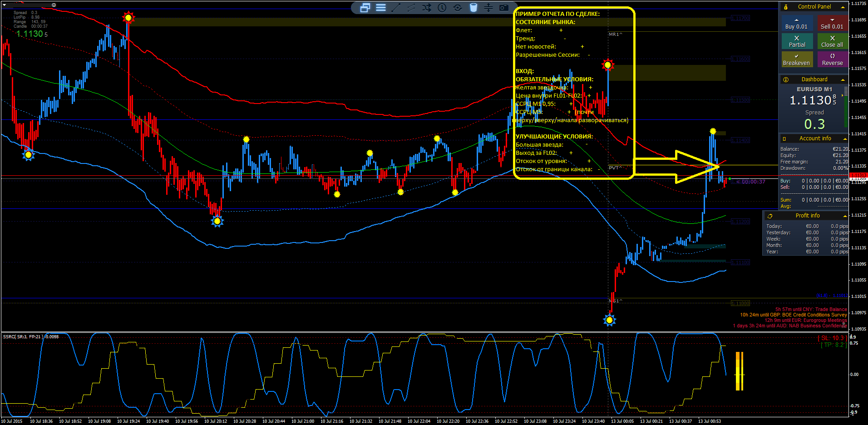Click the Drawdown 0.00% row
Image resolution: width=868 pixels, height=425 pixels.
tap(814, 168)
